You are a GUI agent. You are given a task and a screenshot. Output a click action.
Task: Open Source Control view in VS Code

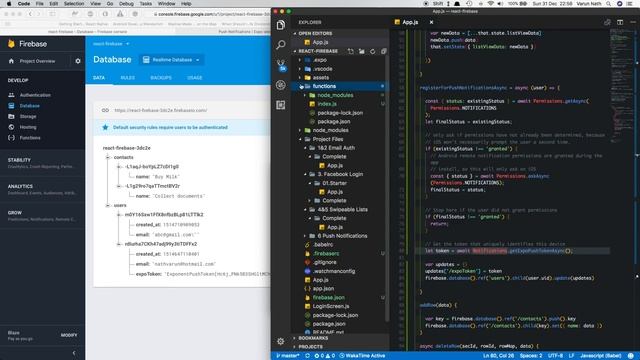click(281, 65)
